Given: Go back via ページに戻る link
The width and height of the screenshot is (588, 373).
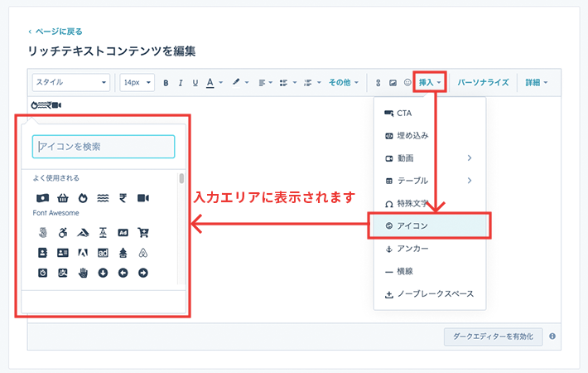Looking at the screenshot, I should click(x=55, y=31).
